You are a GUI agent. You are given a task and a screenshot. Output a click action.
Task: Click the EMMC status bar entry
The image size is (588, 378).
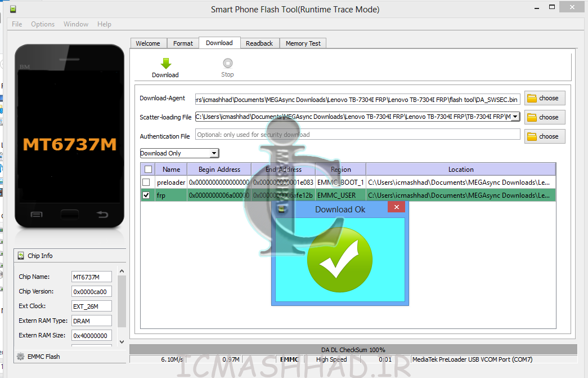point(289,359)
